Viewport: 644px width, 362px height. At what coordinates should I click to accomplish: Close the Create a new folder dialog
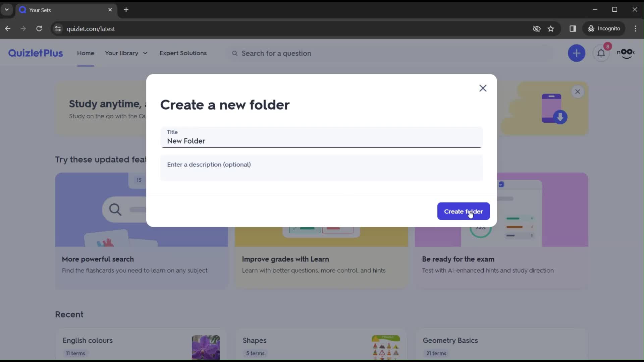483,88
